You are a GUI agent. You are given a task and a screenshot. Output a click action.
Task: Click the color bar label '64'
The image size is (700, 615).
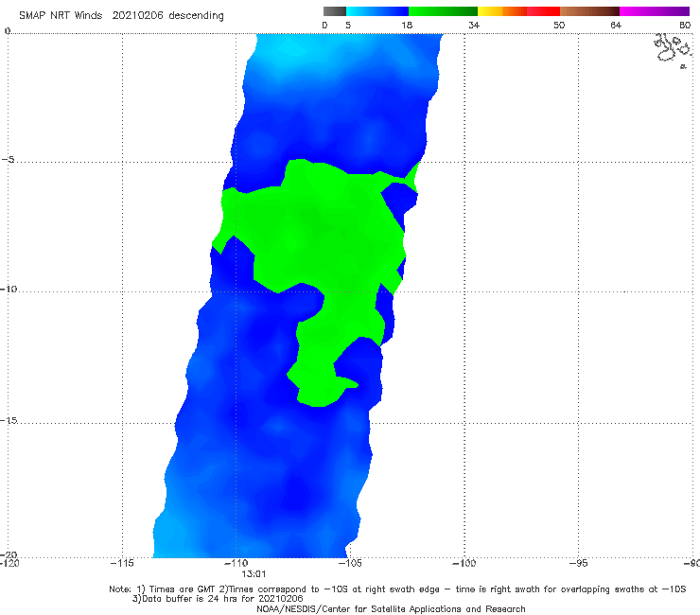click(616, 26)
